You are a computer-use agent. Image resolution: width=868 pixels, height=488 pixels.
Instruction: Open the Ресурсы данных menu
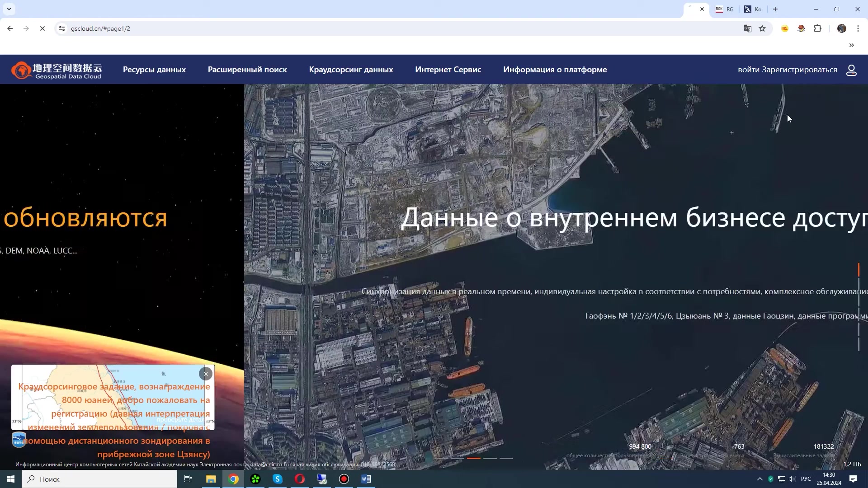[154, 70]
